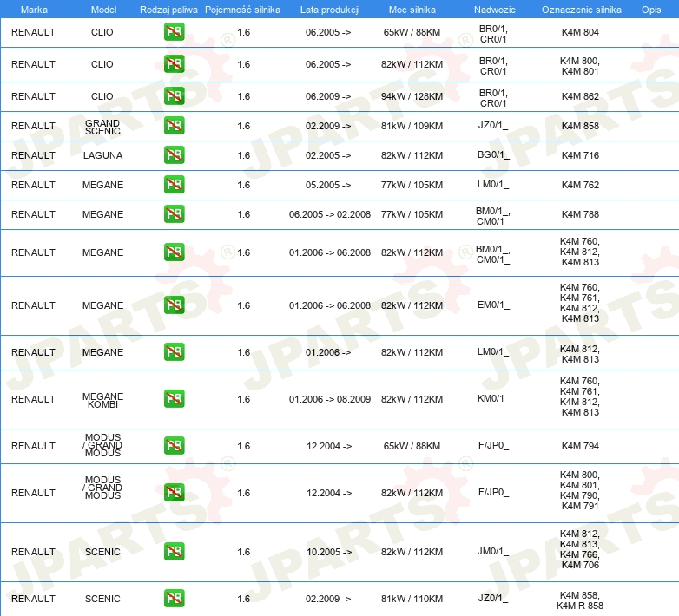The height and width of the screenshot is (616, 679).
Task: Click the Lata produkcji column header
Action: click(x=330, y=10)
